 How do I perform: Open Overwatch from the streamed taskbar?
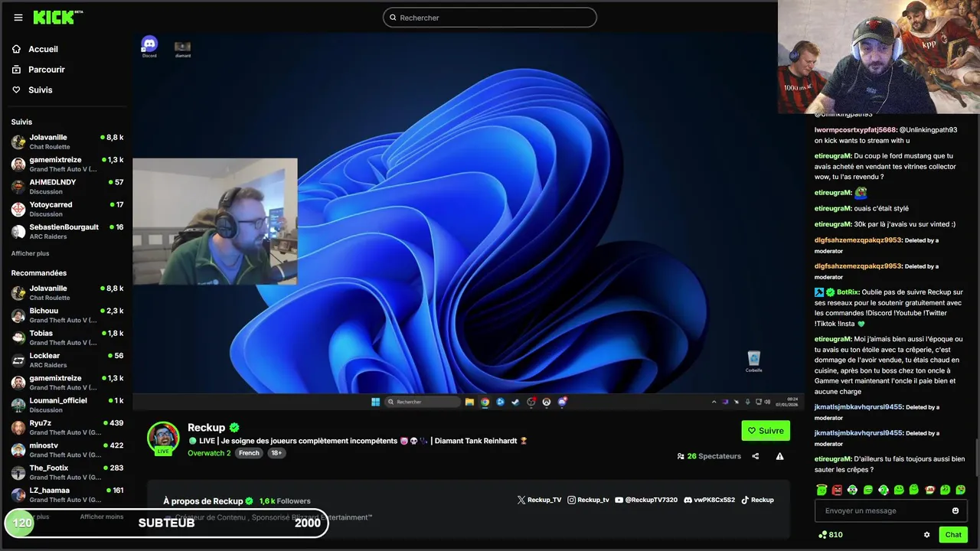pyautogui.click(x=547, y=402)
